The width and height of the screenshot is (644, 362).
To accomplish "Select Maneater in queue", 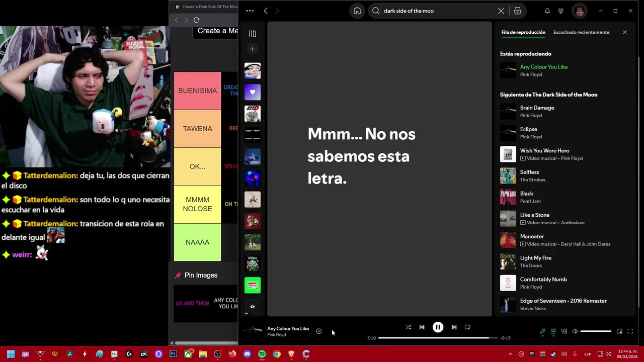I will click(x=563, y=240).
